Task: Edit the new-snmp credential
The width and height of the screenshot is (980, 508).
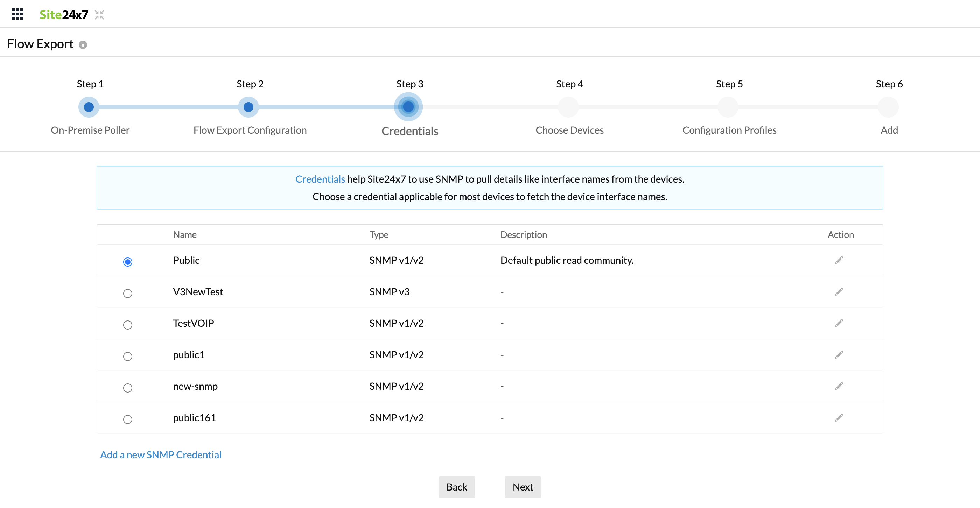Action: (839, 386)
